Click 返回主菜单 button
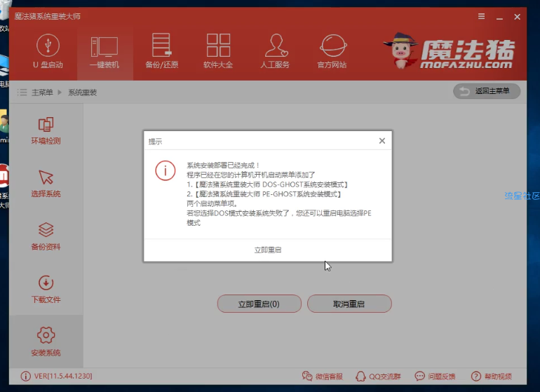Screen dimensions: 540x392 click(487, 91)
